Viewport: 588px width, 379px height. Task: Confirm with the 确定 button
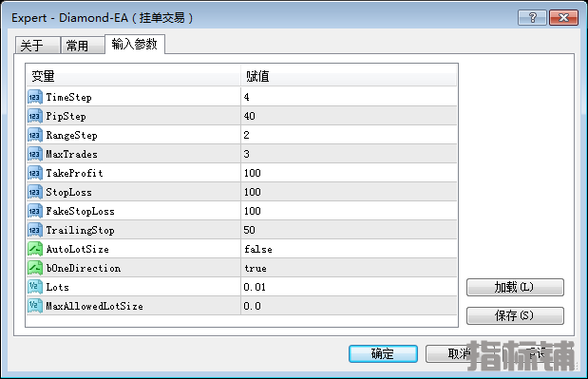(x=383, y=353)
